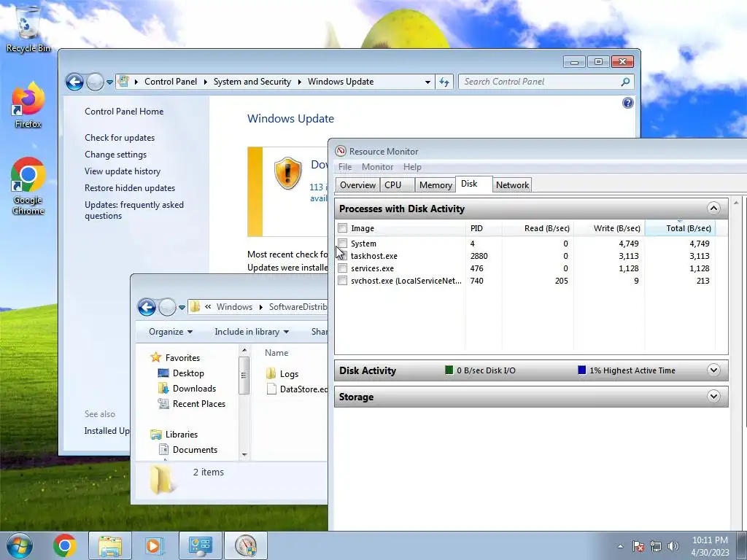Switch to the Resource Monitor taskbar button
The height and width of the screenshot is (560, 747).
tap(245, 545)
